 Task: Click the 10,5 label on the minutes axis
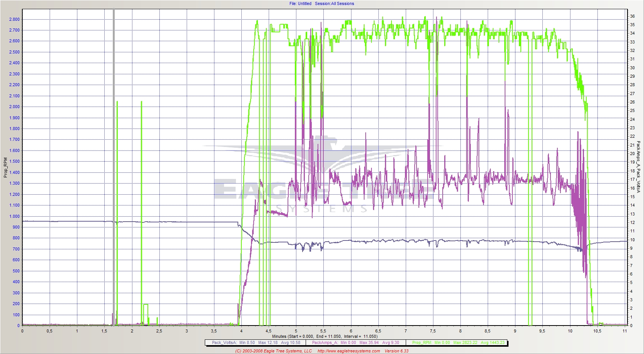597,331
